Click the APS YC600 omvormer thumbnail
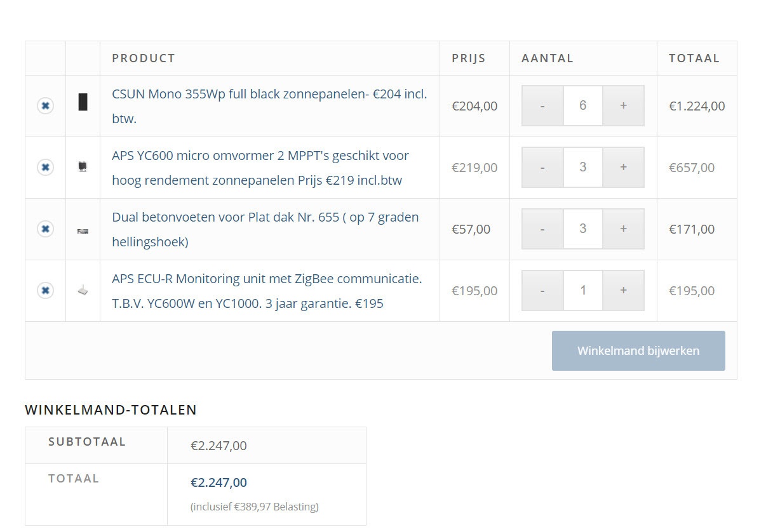 click(x=83, y=166)
